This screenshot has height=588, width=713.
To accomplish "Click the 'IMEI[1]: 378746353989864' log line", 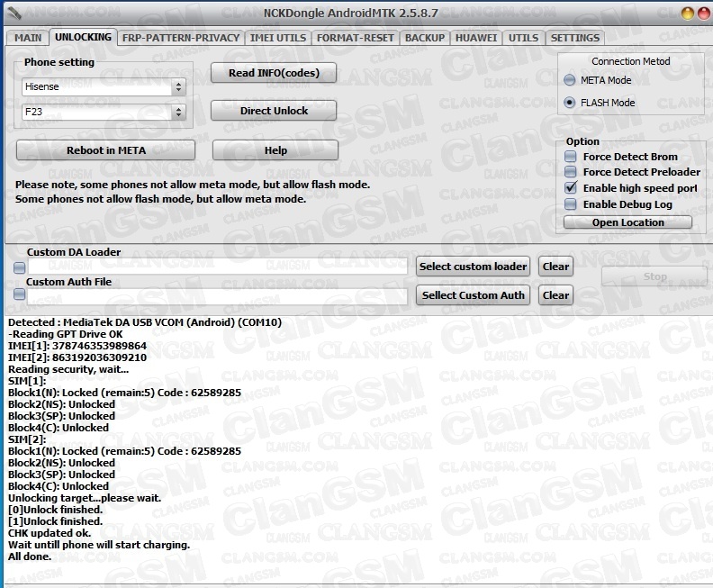I will pyautogui.click(x=77, y=346).
